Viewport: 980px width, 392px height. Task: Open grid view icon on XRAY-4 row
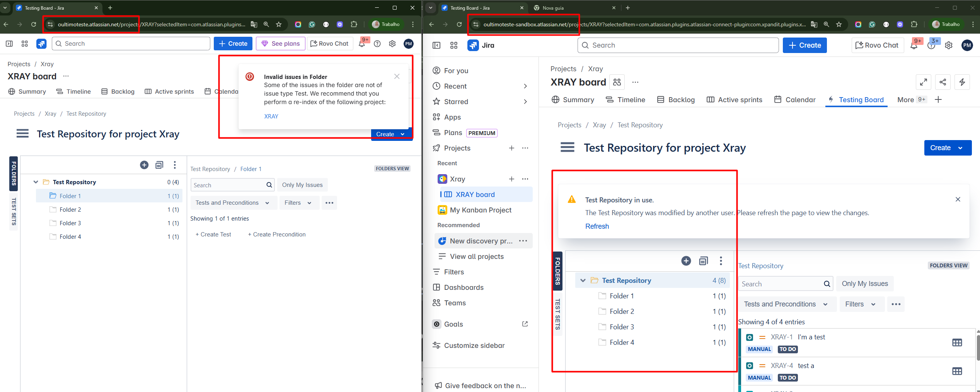coord(957,371)
